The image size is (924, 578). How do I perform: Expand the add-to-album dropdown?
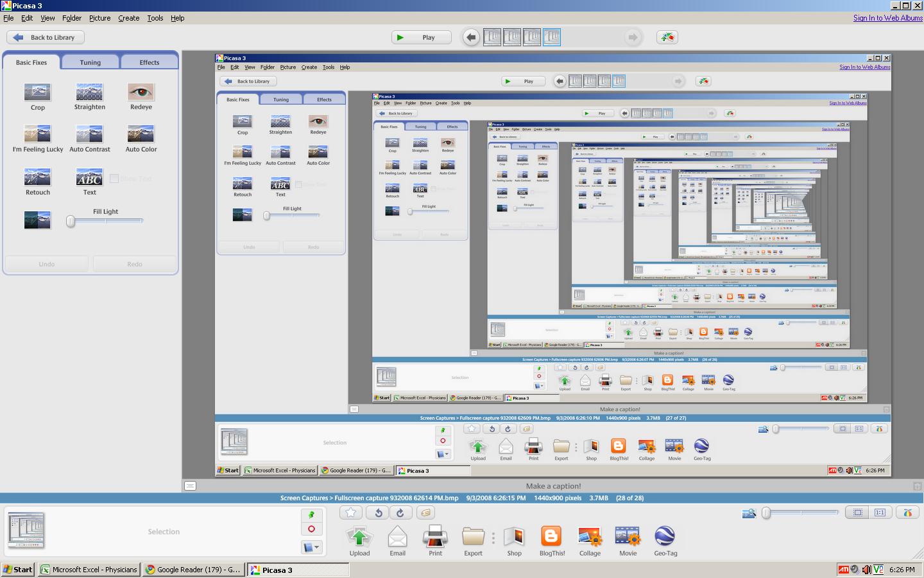311,548
